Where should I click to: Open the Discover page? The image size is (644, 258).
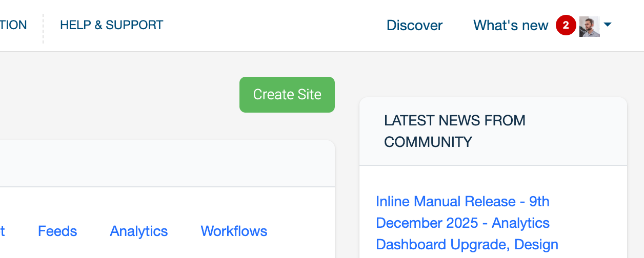(x=414, y=25)
